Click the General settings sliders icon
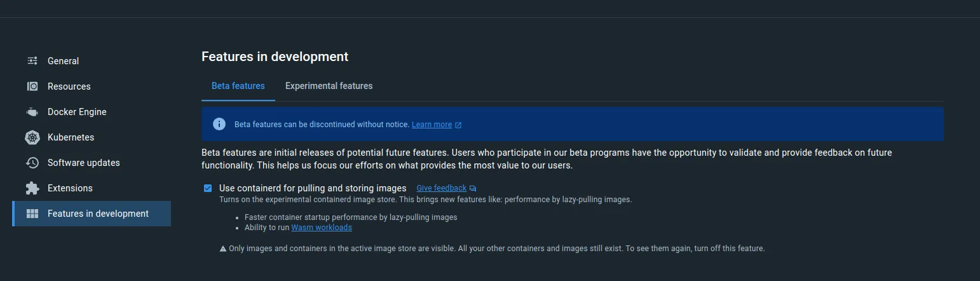The width and height of the screenshot is (980, 281). (32, 61)
